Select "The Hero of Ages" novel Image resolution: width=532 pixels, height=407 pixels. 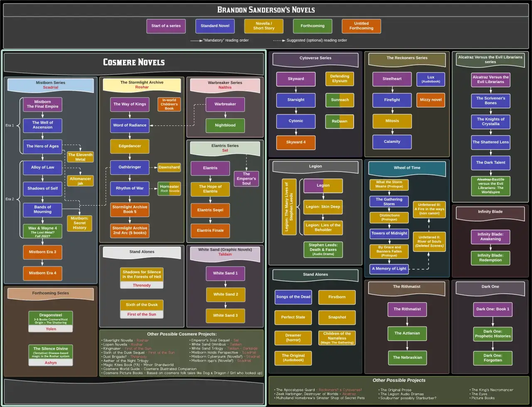point(42,146)
